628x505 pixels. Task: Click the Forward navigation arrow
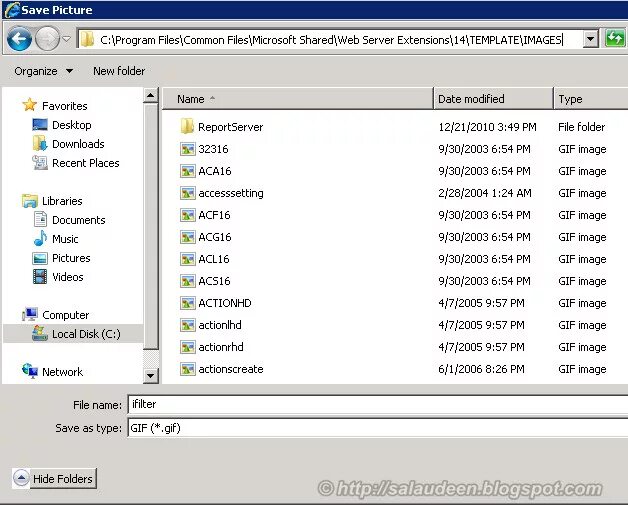tap(47, 39)
